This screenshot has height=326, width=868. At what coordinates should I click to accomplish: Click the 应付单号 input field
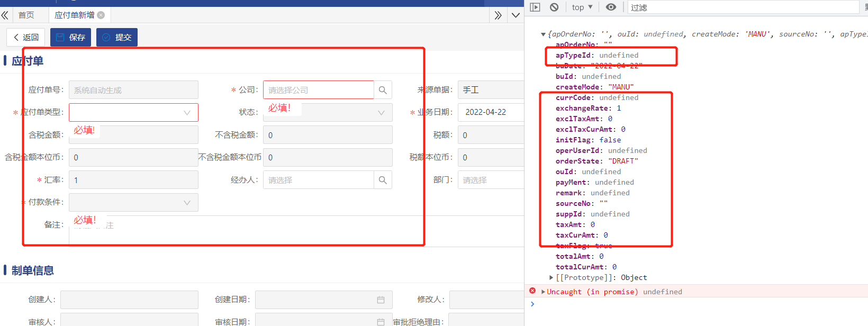(x=133, y=90)
